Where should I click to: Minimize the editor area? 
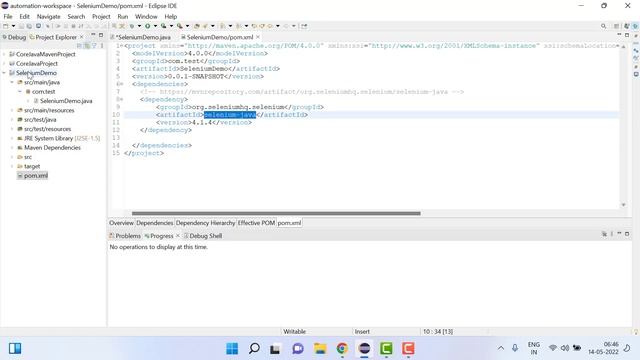619,35
